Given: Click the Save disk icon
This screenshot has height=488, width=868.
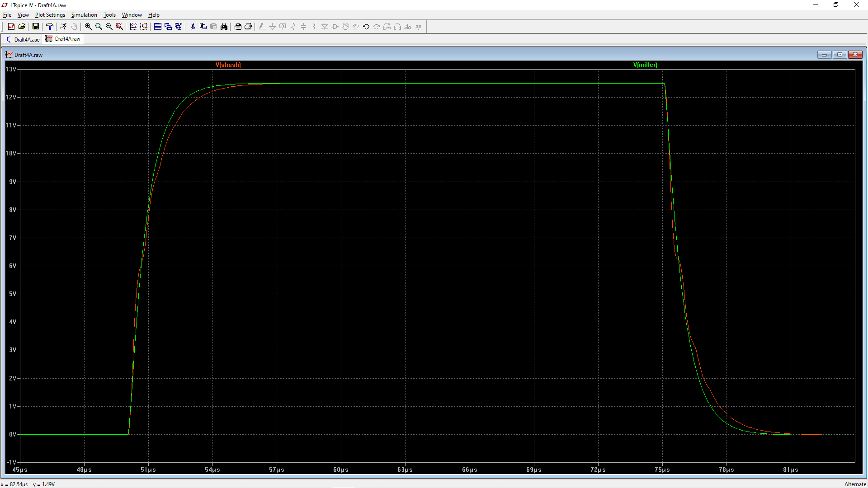Looking at the screenshot, I should [x=36, y=27].
